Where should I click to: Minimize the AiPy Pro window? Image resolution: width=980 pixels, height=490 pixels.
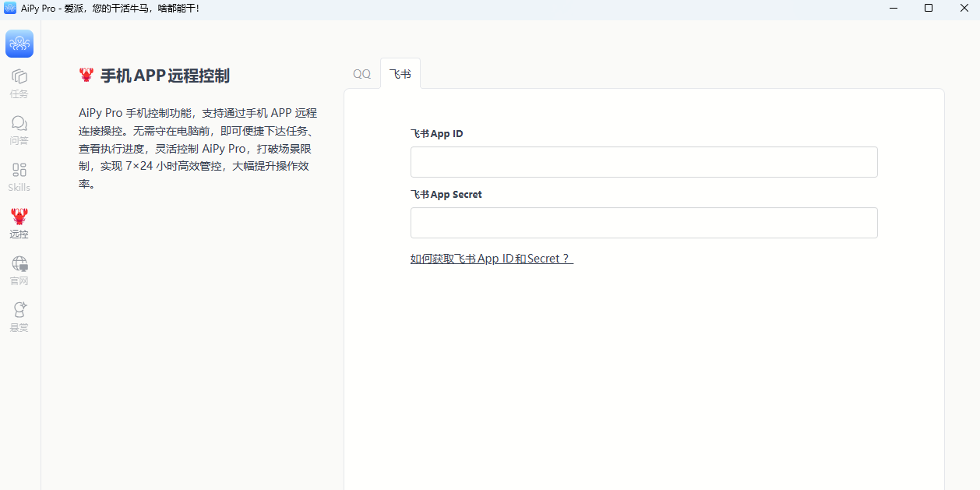click(x=892, y=9)
